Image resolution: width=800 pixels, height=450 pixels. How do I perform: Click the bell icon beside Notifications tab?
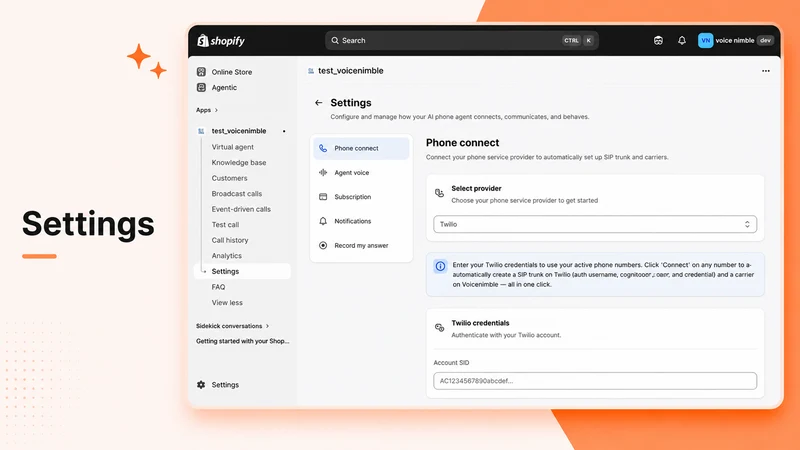pyautogui.click(x=323, y=221)
